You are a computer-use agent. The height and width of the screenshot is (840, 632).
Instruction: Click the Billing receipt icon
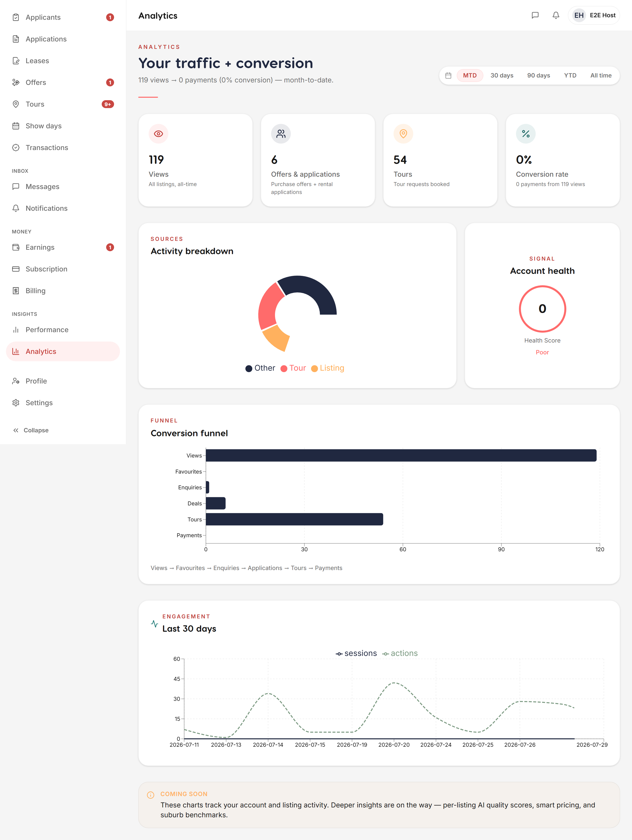(16, 290)
